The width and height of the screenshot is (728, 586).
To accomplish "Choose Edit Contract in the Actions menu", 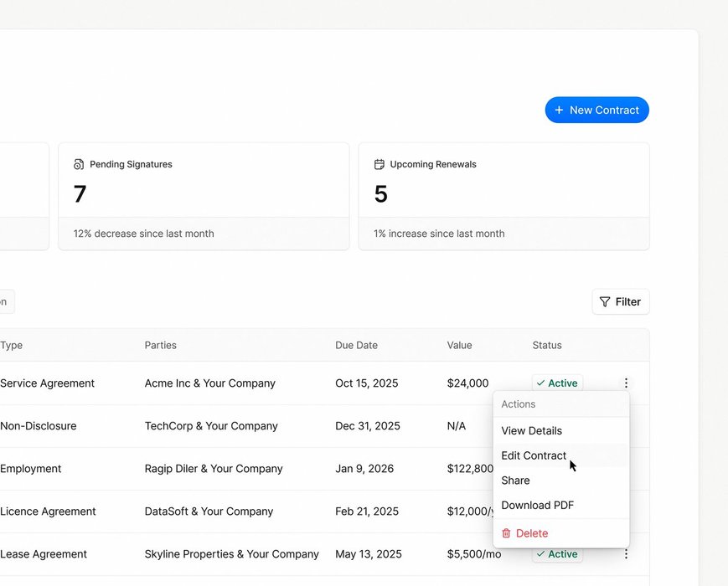I will [x=534, y=455].
